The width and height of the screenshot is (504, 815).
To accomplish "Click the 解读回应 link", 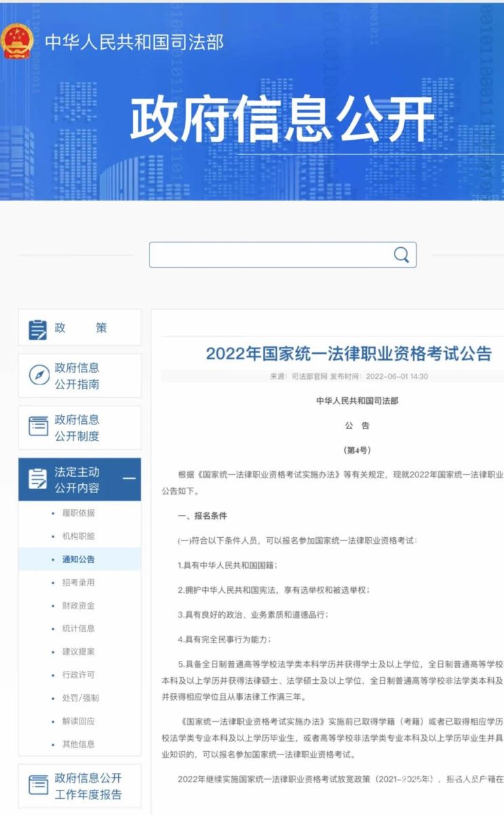I will [78, 721].
